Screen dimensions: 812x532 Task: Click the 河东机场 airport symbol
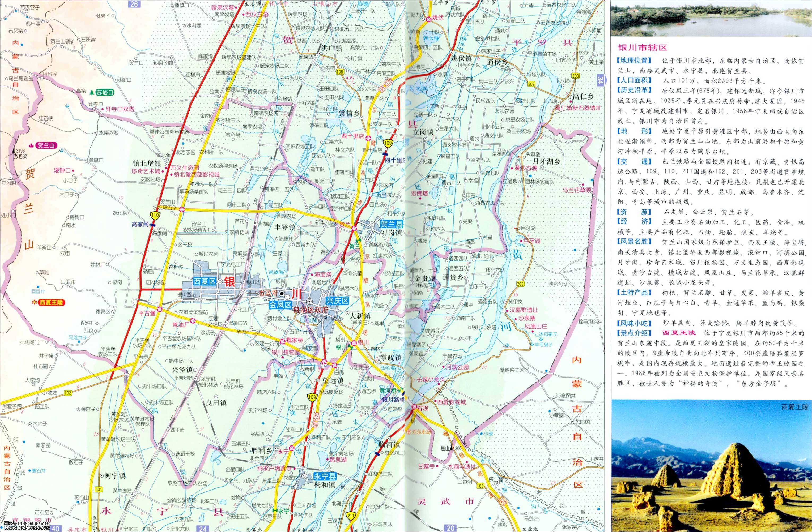(x=409, y=431)
